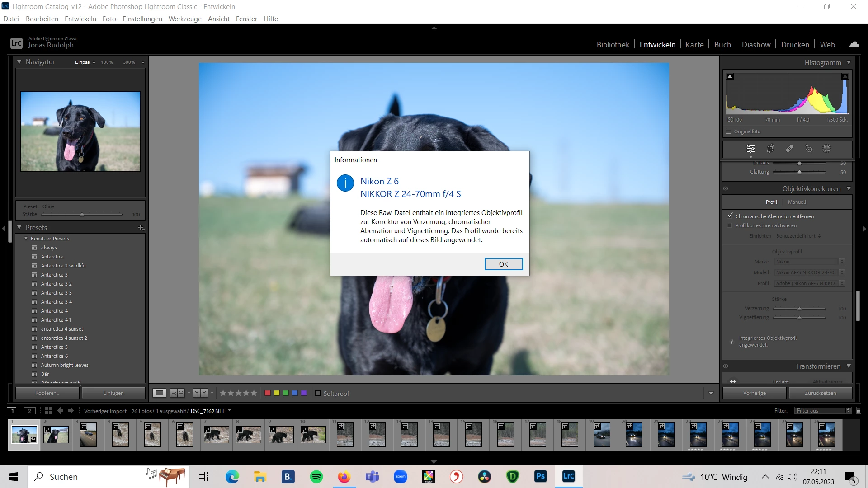Click OK in the Informationen dialog
Screen dimensions: 868x488
tap(503, 264)
